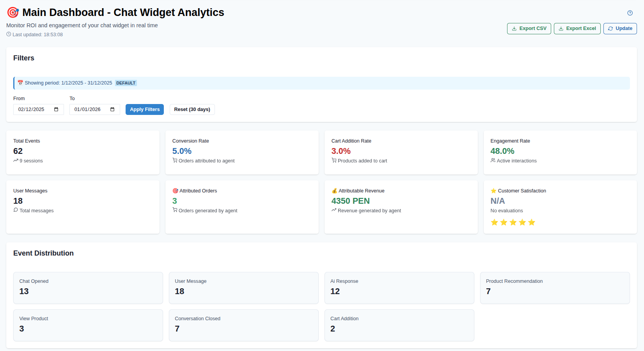Click the calendar emoji in the showing period banner
The width and height of the screenshot is (644, 351).
pos(20,83)
